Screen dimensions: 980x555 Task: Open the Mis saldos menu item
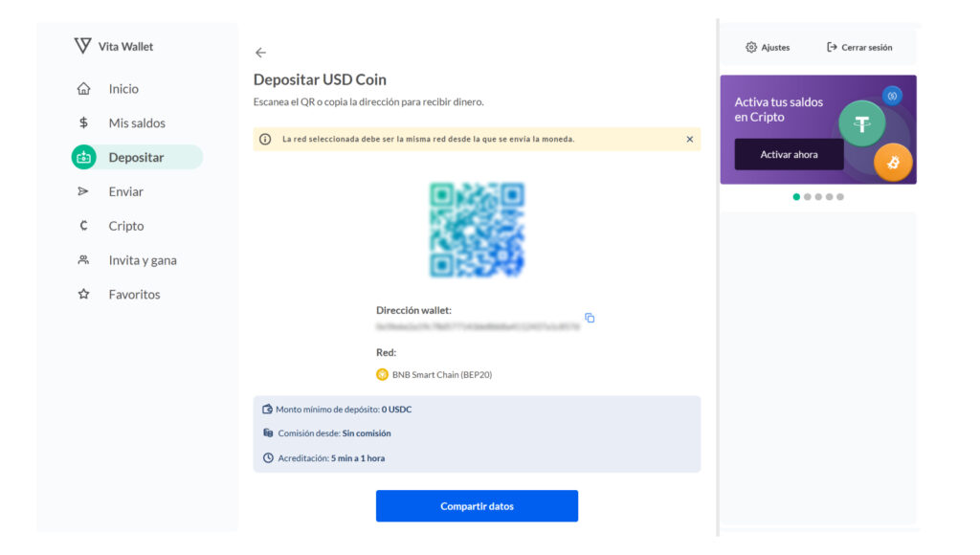[137, 123]
